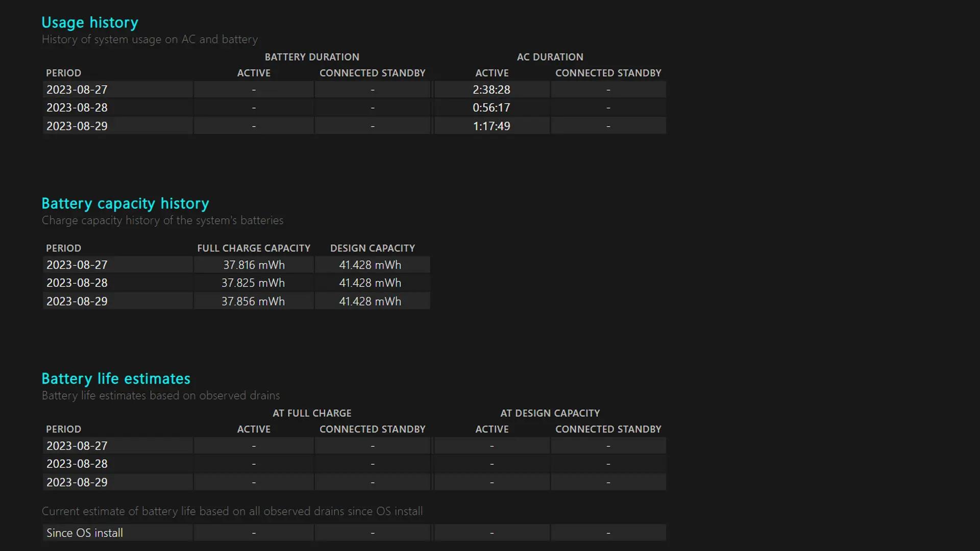
Task: Click the subtitle History of system usage
Action: [150, 39]
